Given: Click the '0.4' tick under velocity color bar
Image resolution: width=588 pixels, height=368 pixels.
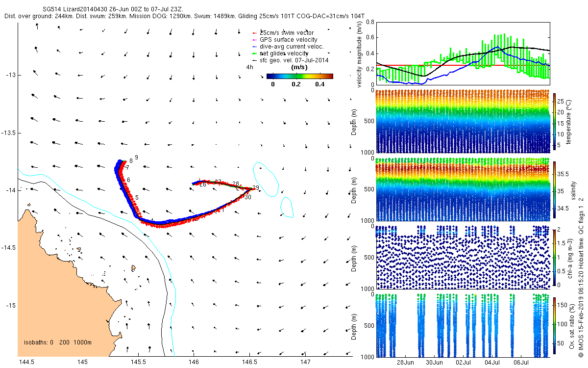Looking at the screenshot, I should [x=321, y=84].
